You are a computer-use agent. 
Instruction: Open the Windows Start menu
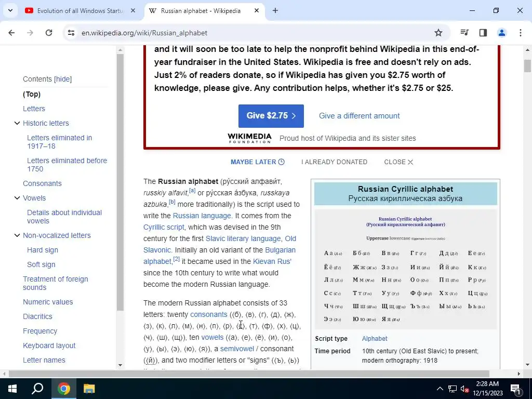click(12, 388)
